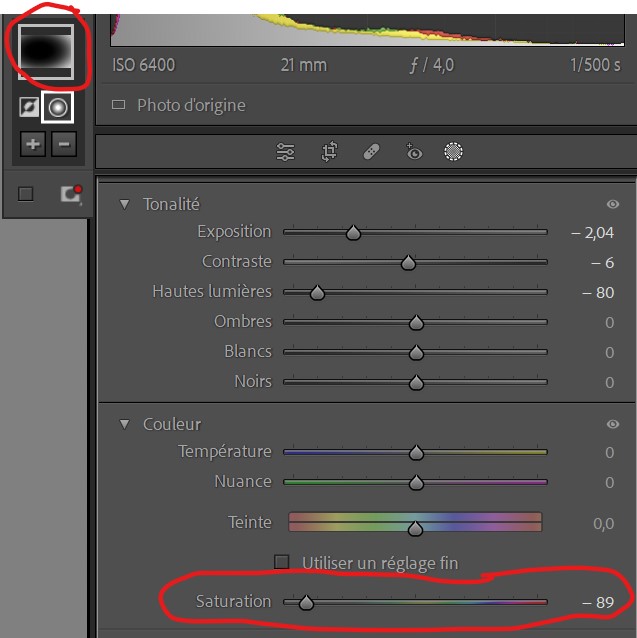637x638 pixels.
Task: Select the black radial mask thumbnail
Action: pos(46,50)
